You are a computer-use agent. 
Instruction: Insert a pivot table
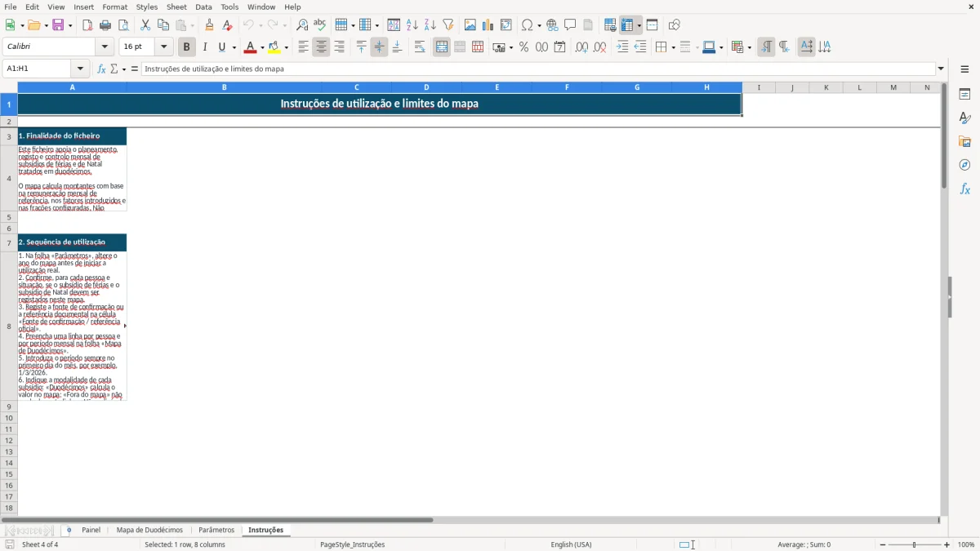click(506, 25)
